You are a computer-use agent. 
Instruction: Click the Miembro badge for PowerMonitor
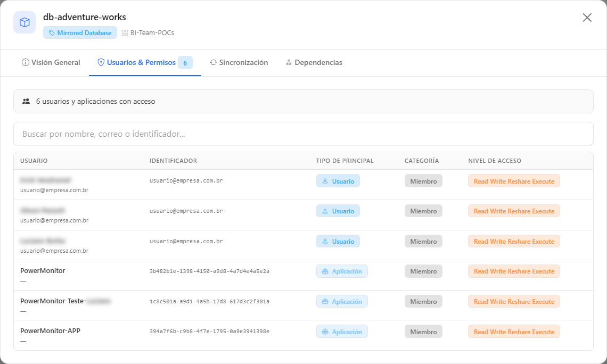point(423,271)
